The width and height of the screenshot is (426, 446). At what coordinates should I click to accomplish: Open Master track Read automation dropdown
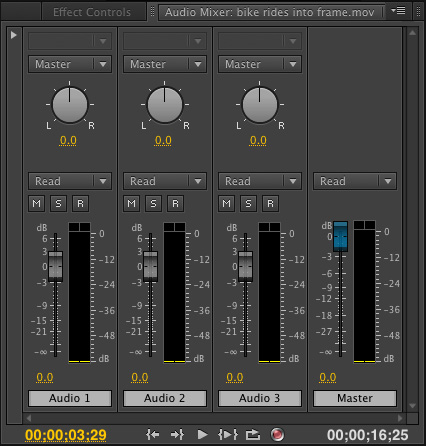point(355,181)
